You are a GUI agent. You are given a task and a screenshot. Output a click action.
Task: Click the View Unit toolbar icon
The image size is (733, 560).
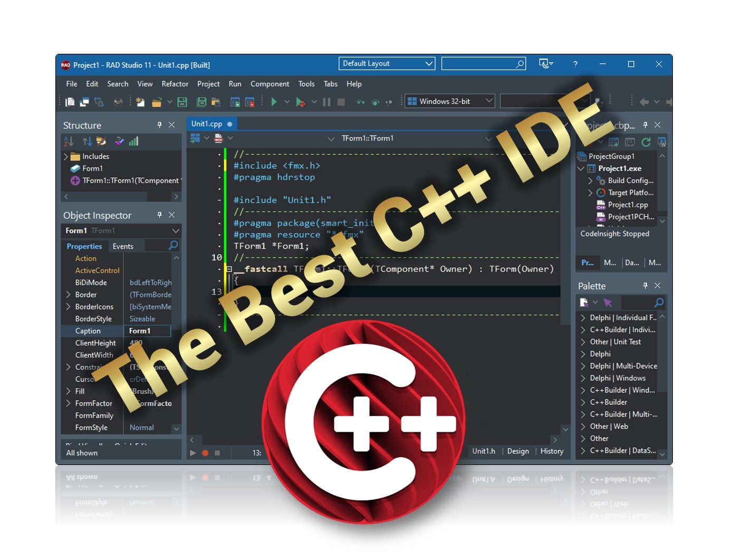[70, 102]
